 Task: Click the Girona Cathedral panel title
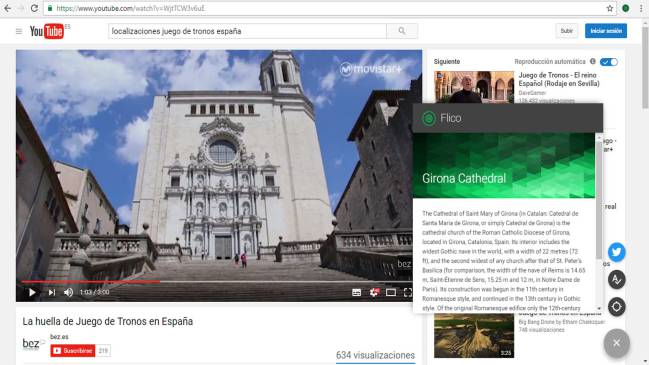coord(464,178)
